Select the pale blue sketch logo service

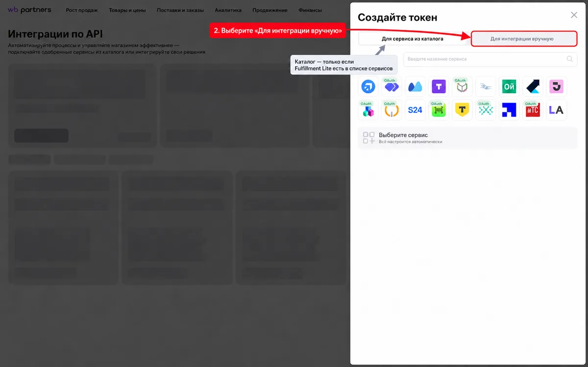[486, 87]
